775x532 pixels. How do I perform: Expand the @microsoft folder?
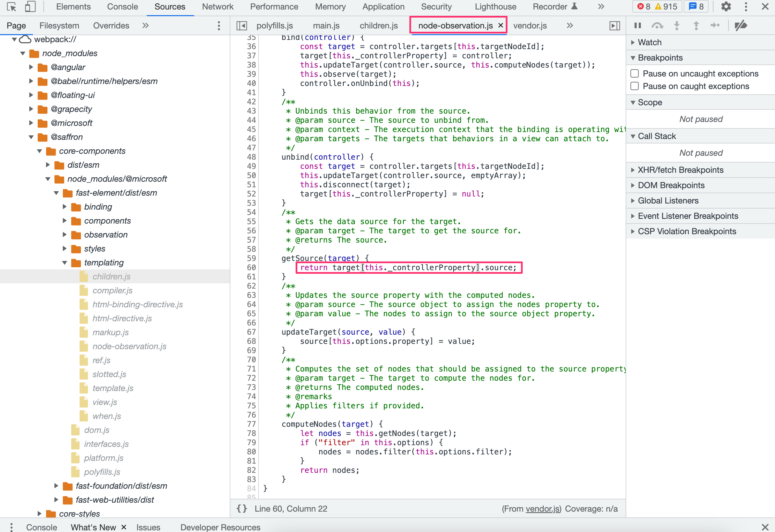click(x=31, y=123)
